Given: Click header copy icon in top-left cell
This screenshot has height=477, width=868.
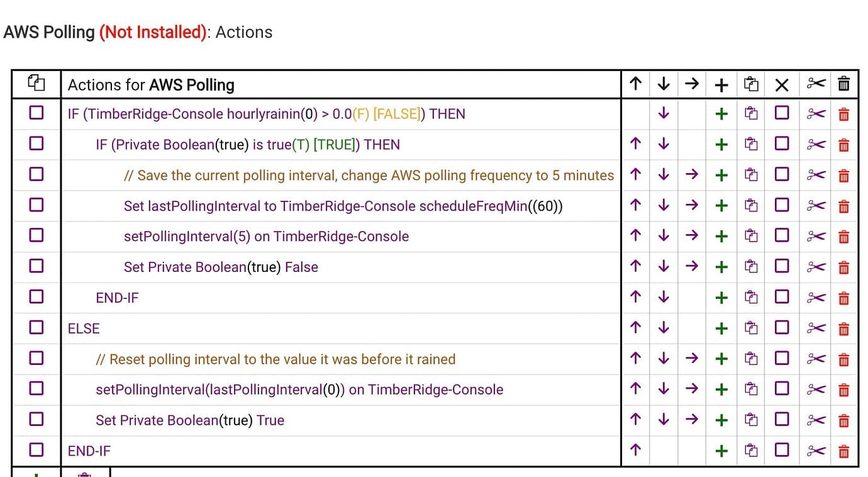Looking at the screenshot, I should (36, 82).
